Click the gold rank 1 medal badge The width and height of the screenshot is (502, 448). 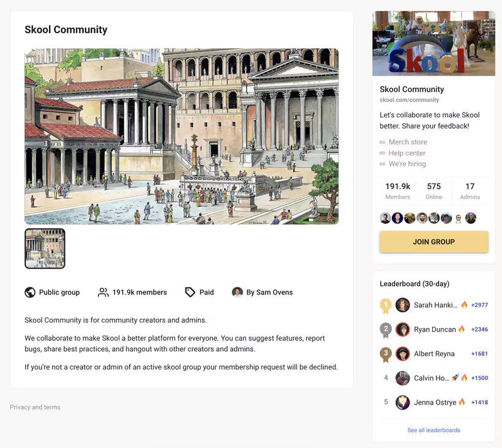click(x=386, y=305)
